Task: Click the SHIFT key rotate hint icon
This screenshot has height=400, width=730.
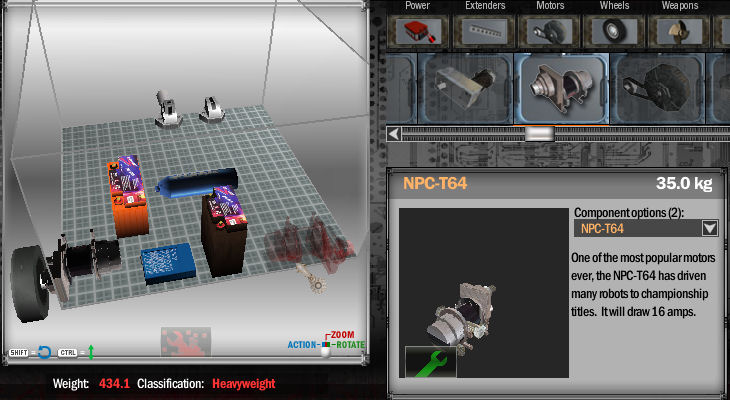Action: tap(30, 353)
